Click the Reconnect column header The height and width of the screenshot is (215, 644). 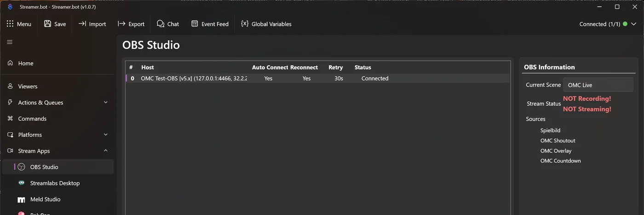(x=304, y=67)
